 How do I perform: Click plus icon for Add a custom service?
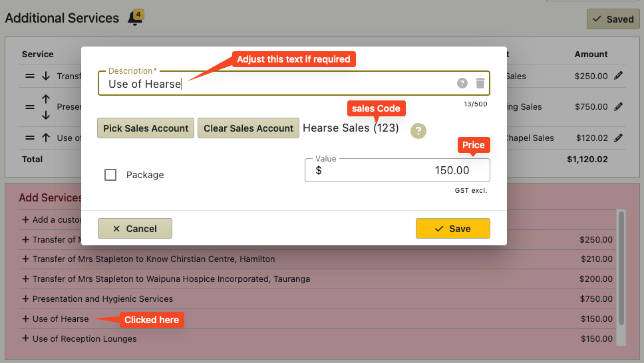(25, 219)
